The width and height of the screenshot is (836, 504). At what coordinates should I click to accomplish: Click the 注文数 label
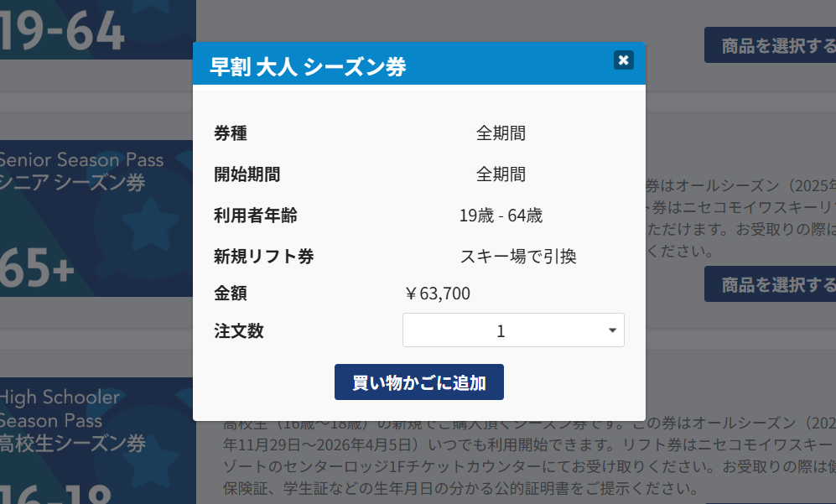[239, 330]
